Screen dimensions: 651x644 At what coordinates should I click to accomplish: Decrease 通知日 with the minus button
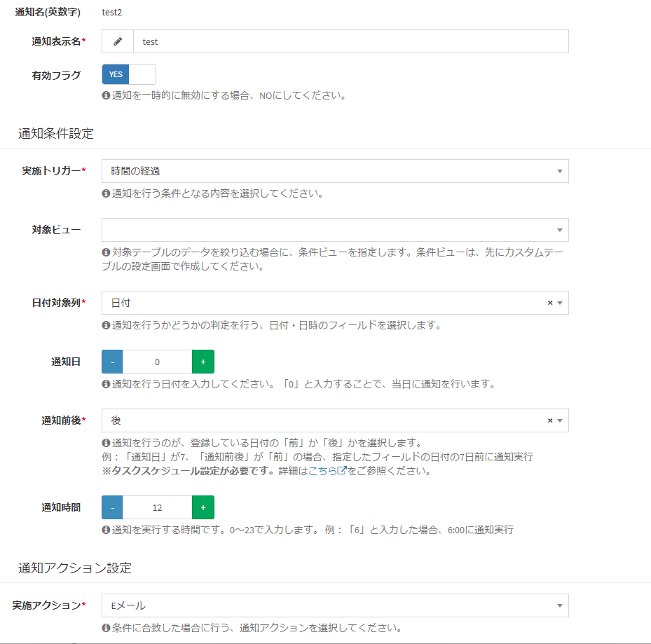click(112, 362)
